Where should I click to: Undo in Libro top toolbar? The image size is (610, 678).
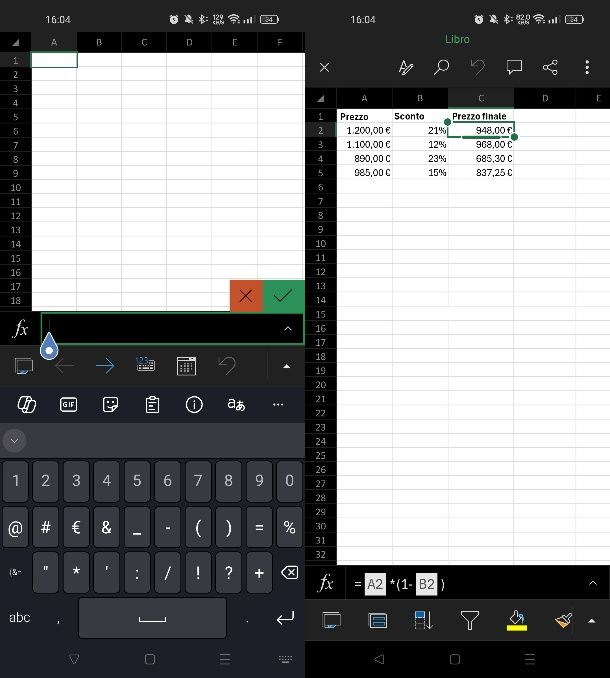click(478, 67)
